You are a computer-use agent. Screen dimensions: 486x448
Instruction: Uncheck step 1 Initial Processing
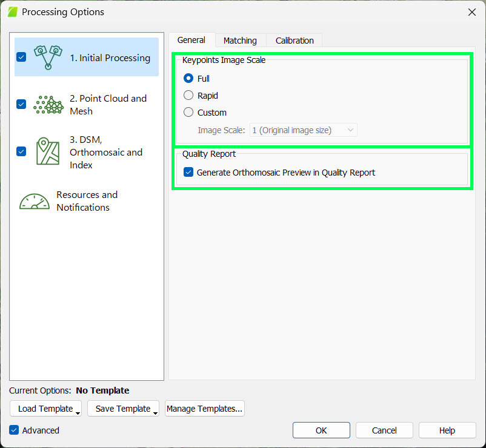pyautogui.click(x=21, y=56)
